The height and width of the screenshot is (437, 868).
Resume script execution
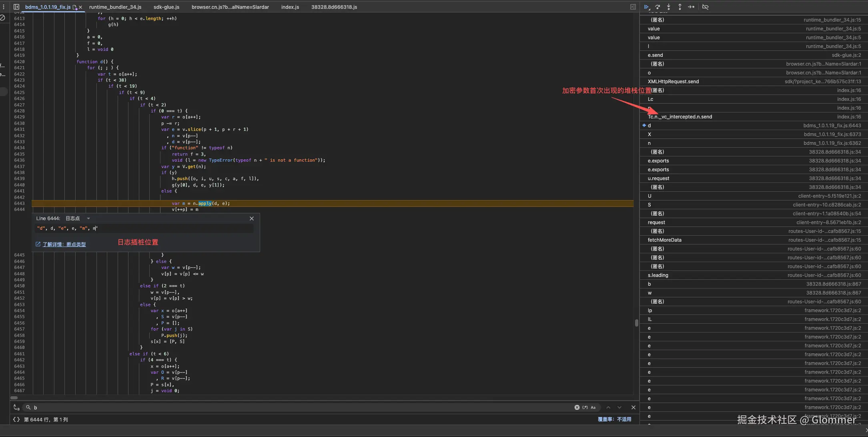(646, 7)
